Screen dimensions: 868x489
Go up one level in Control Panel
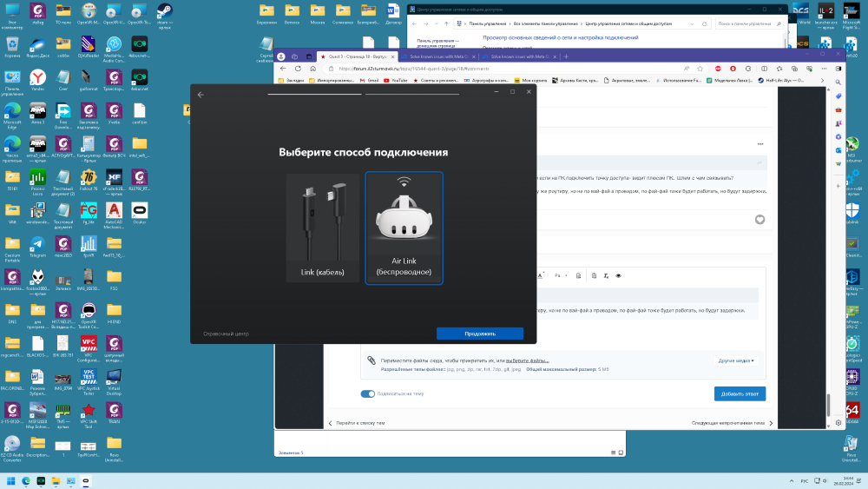click(446, 23)
